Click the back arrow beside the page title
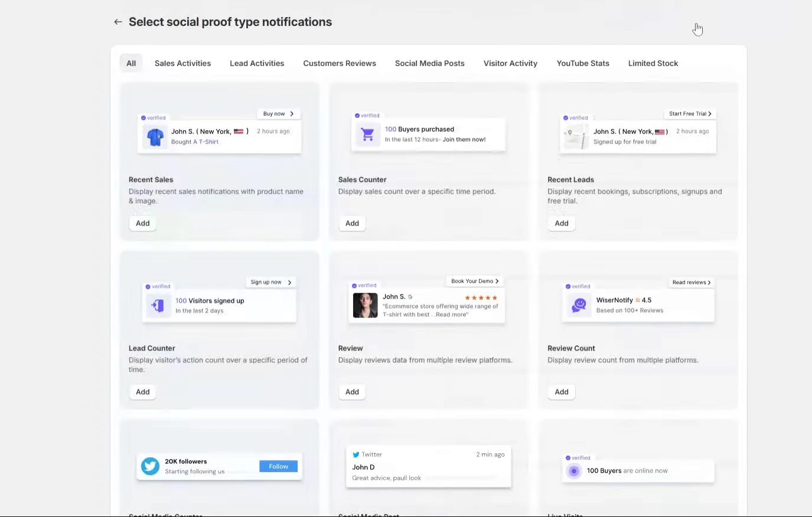This screenshot has height=517, width=812. pos(118,22)
